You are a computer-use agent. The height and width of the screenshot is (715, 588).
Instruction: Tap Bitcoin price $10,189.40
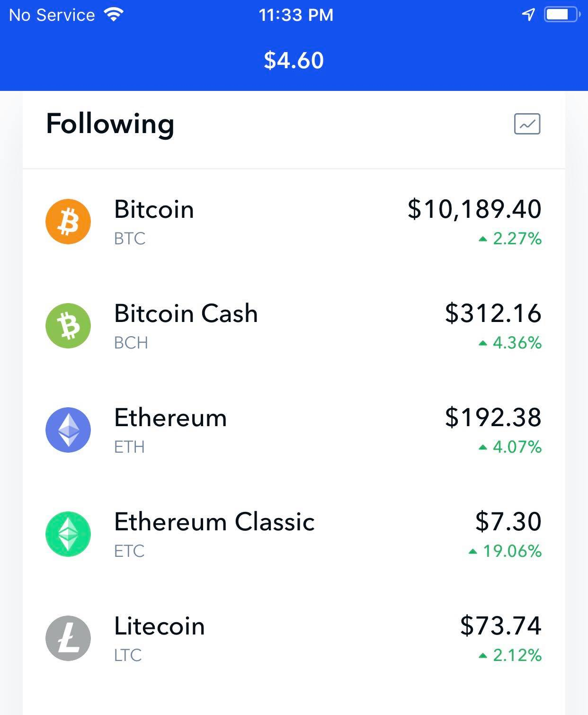click(474, 209)
